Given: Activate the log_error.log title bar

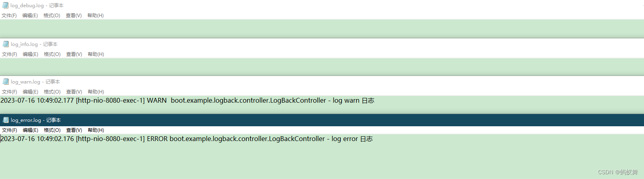Looking at the screenshot, I should point(322,120).
